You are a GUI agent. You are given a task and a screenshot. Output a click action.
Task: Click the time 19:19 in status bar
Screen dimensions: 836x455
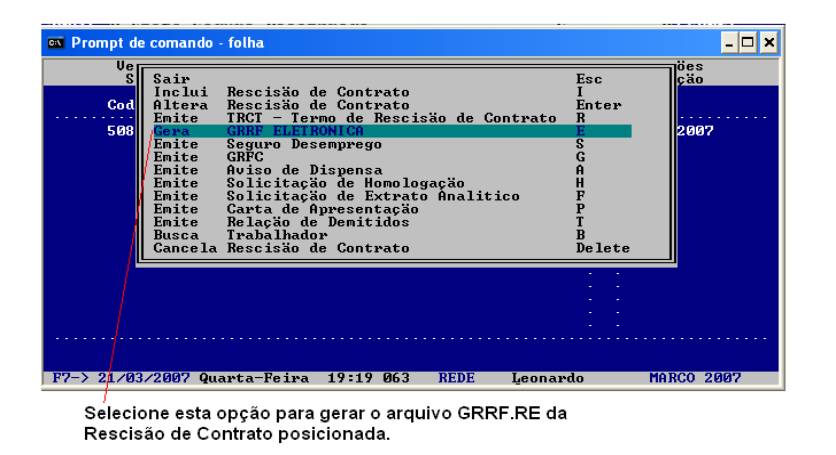point(350,378)
